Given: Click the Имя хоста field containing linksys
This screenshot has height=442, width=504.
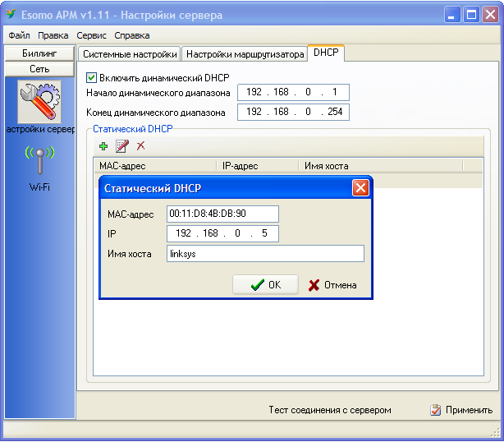Looking at the screenshot, I should coord(264,254).
